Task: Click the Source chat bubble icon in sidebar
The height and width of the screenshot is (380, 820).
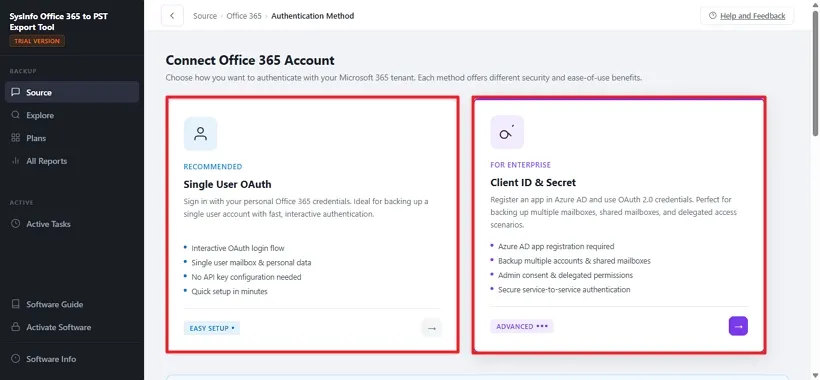Action: (x=16, y=93)
